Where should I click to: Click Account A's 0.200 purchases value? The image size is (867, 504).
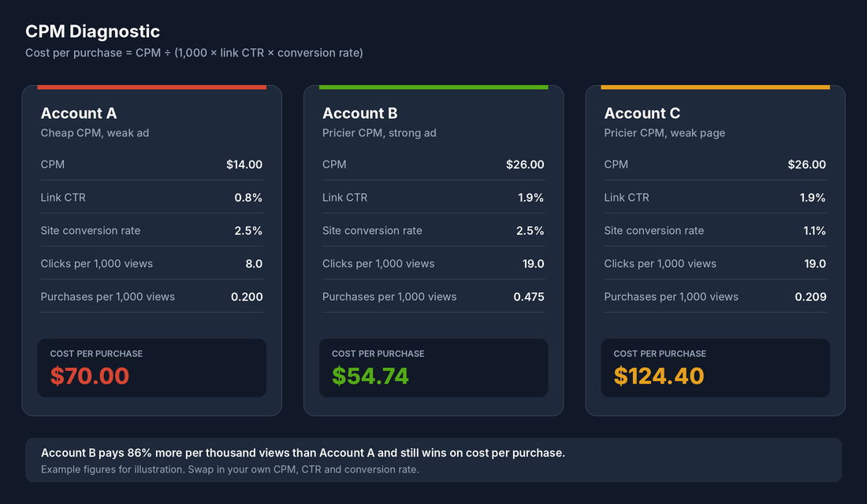247,298
